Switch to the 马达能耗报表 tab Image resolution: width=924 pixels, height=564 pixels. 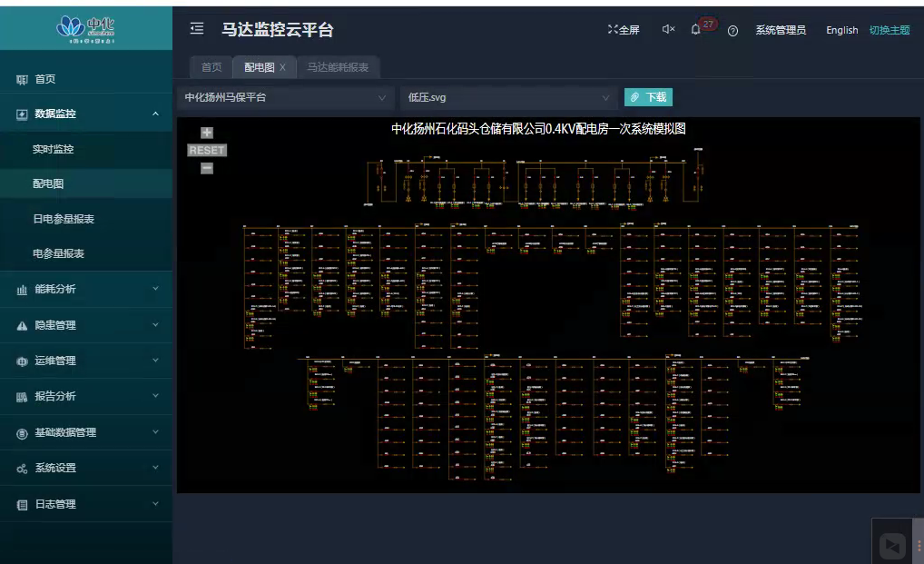[338, 67]
